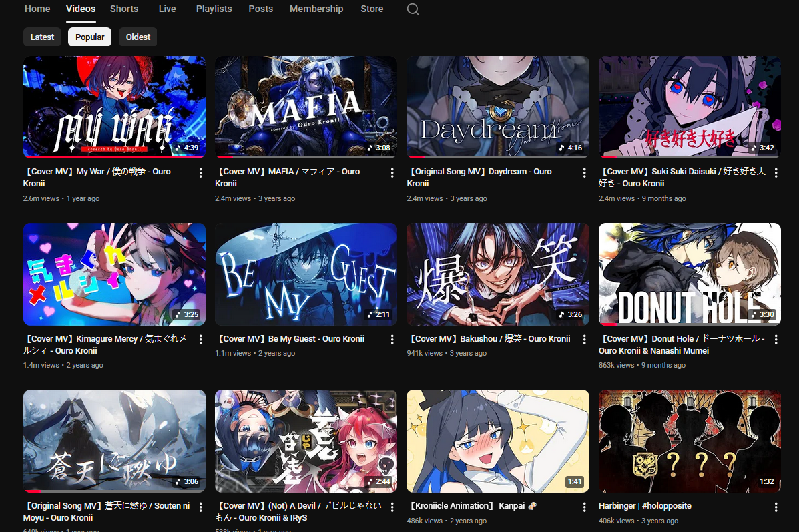Open options menu for MAFIA video

click(392, 173)
